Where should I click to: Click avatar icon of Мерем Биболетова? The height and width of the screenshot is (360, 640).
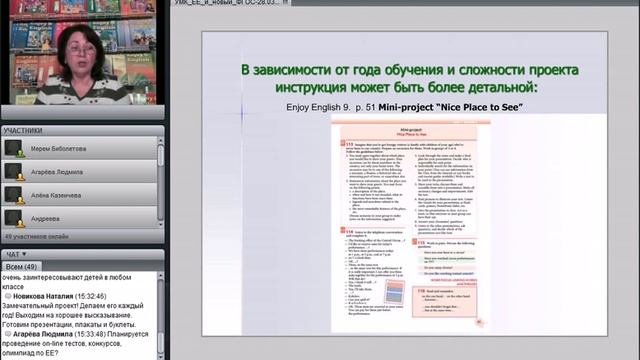pyautogui.click(x=14, y=149)
